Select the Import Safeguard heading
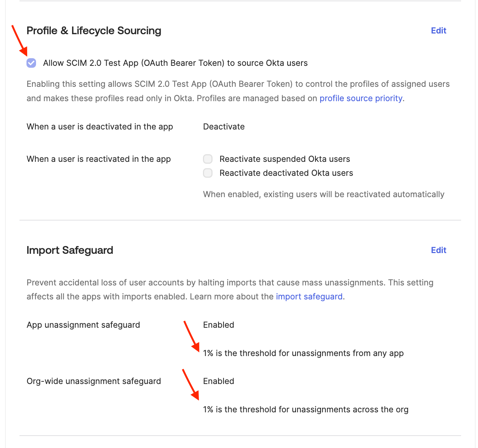478x448 pixels. (70, 250)
